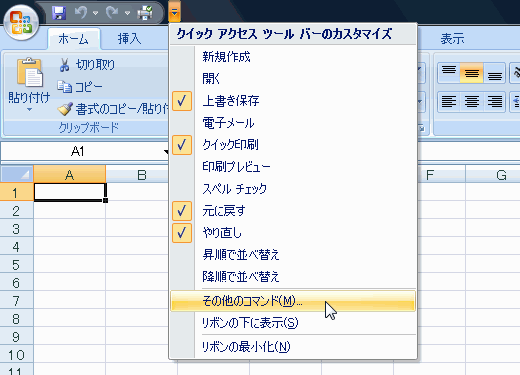520x375 pixels.
Task: Choose リボンの下に表示(S) menu item
Action: click(x=293, y=323)
